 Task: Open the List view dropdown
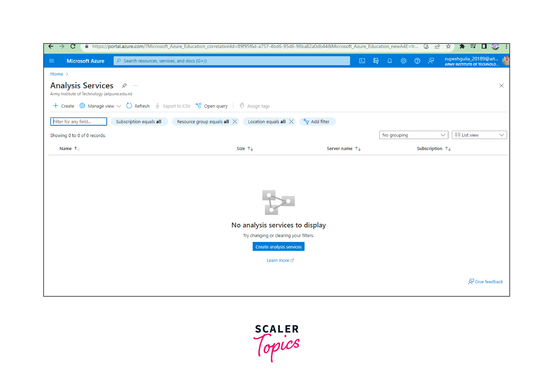479,135
